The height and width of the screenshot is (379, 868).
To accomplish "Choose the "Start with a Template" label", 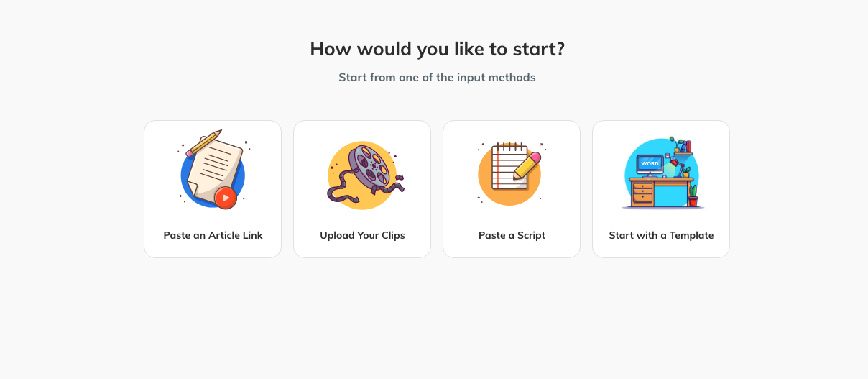I will tap(661, 235).
